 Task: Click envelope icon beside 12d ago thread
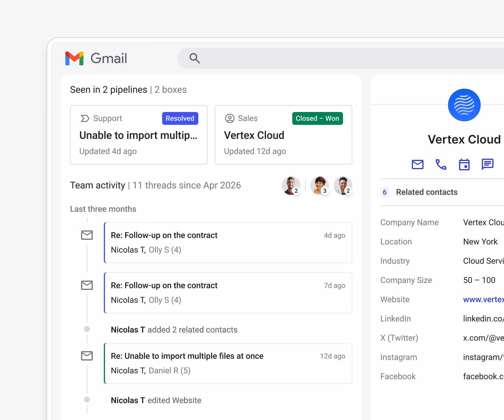87,356
